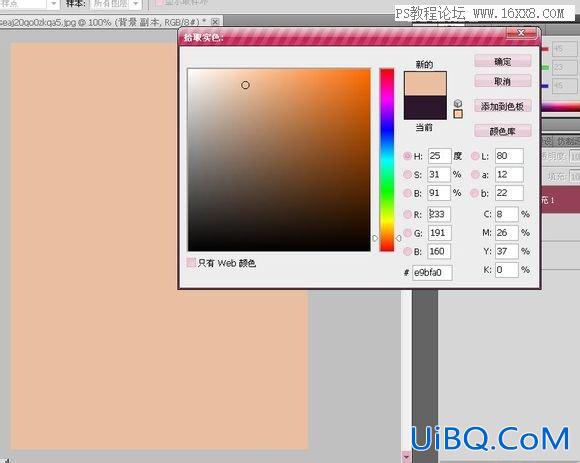Viewport: 580px width, 463px height.
Task: Close the color picker dialog
Action: click(x=521, y=33)
